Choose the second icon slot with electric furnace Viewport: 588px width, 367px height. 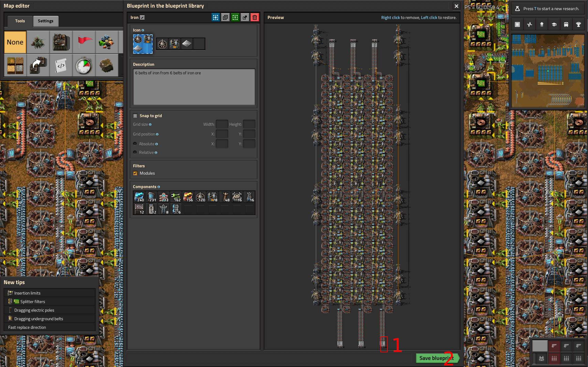pos(175,44)
